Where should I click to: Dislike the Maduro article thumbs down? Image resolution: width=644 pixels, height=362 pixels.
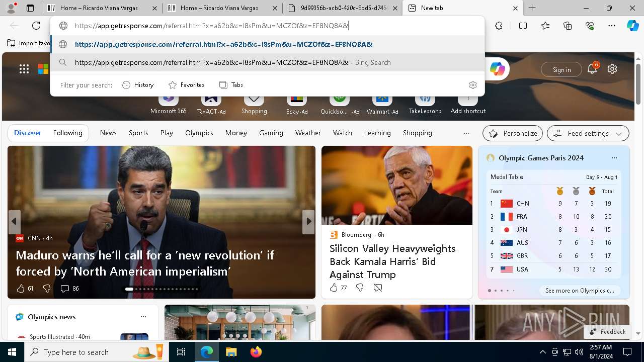pos(47,289)
